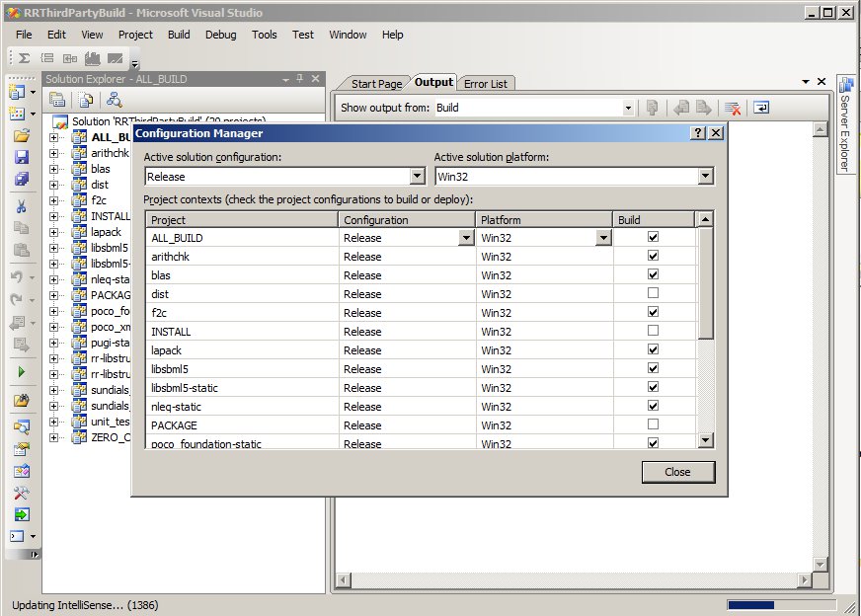The height and width of the screenshot is (616, 861).
Task: Click the Cut scissors icon
Action: point(21,206)
